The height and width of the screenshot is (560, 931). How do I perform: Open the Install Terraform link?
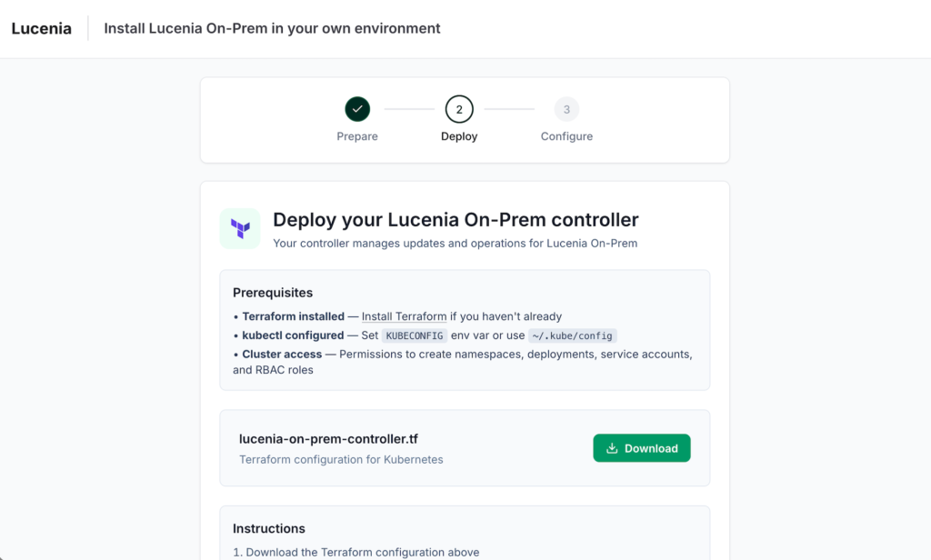click(x=404, y=316)
